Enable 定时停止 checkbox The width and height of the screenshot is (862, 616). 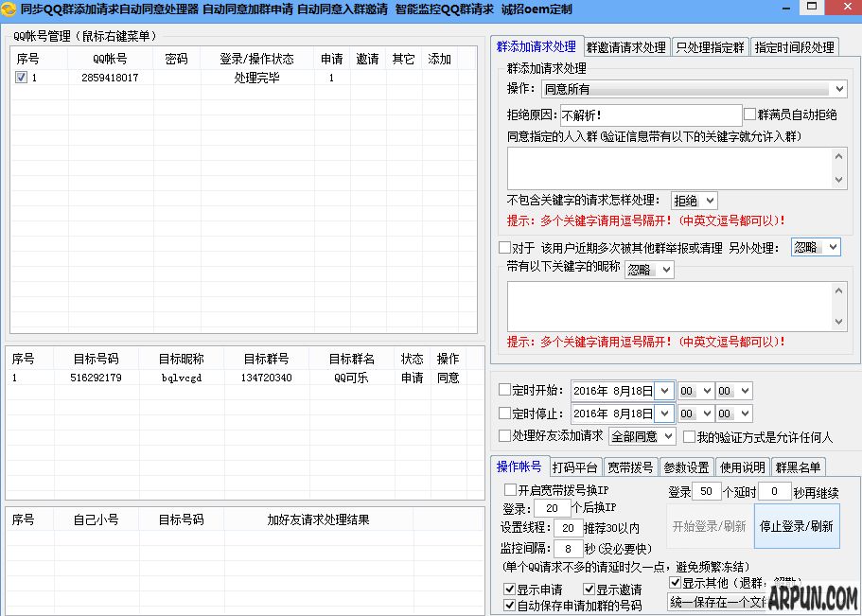[x=504, y=414]
